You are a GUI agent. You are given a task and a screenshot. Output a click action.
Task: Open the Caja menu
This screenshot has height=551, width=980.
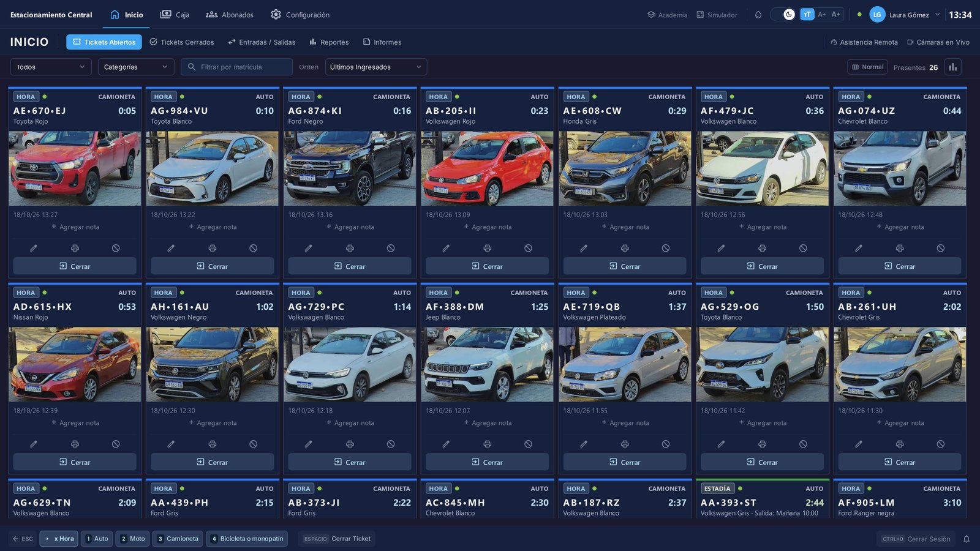(175, 15)
